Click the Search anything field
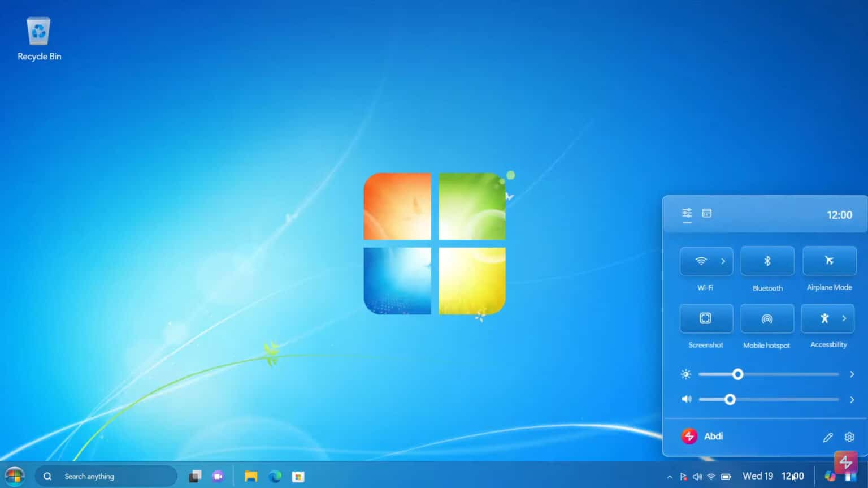 click(106, 476)
